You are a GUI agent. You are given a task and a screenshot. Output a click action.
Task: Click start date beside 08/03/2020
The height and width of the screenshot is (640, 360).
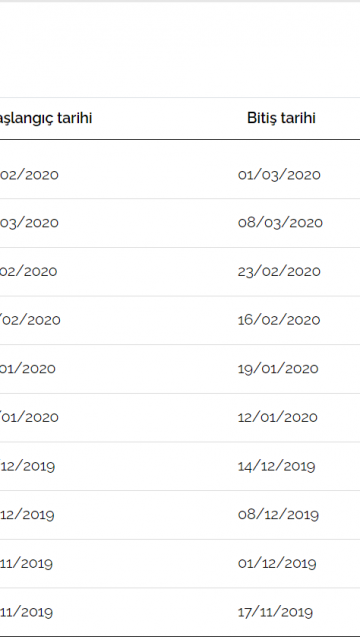pos(29,223)
